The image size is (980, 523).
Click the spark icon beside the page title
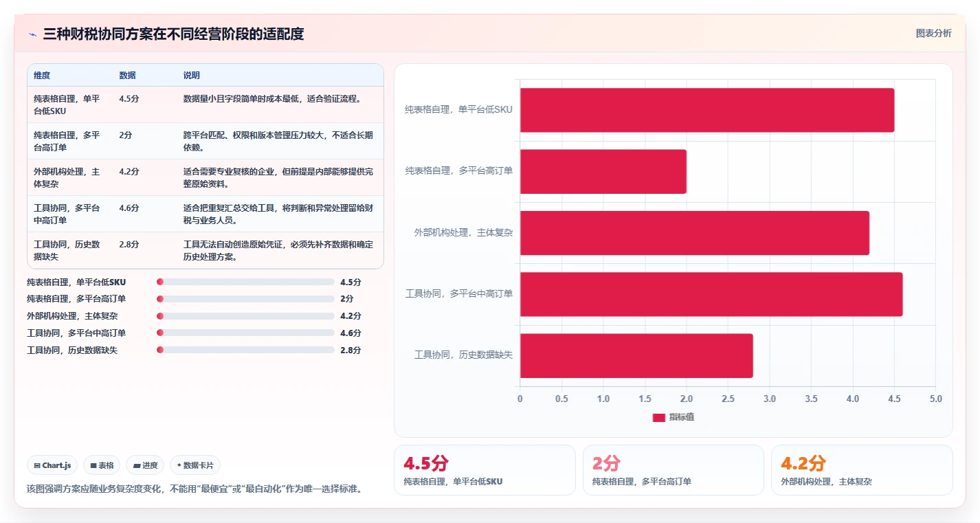coord(32,34)
